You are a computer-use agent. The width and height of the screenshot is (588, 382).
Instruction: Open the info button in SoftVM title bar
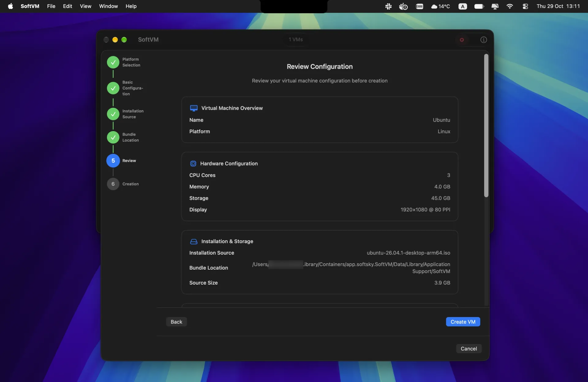point(483,40)
